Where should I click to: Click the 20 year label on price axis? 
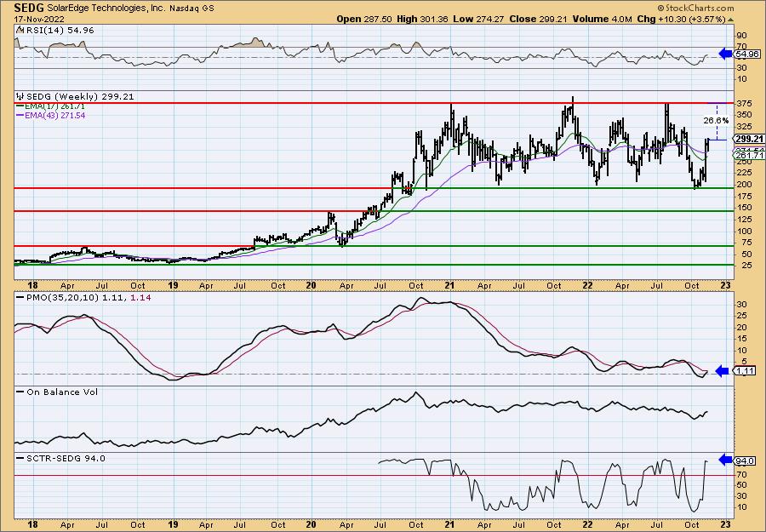pyautogui.click(x=312, y=286)
